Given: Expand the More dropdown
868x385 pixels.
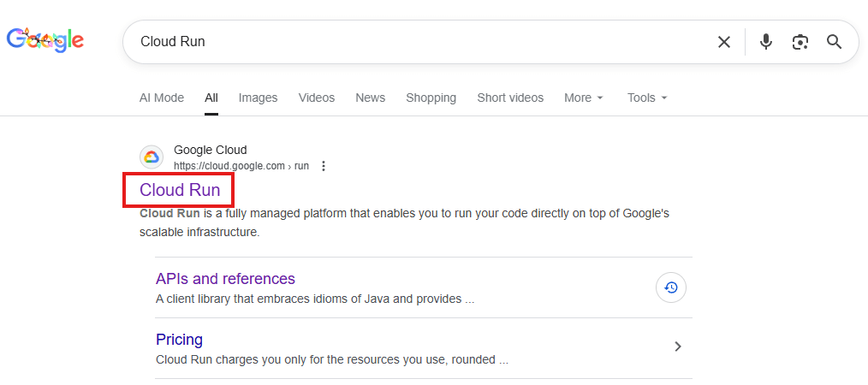Looking at the screenshot, I should pos(584,98).
